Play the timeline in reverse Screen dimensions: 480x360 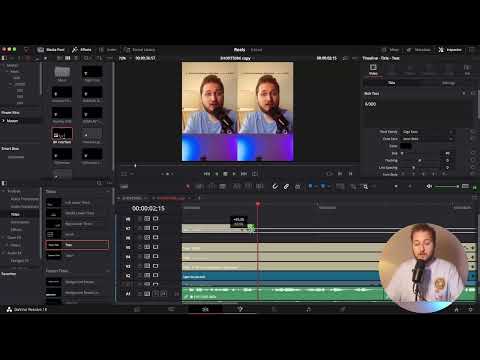pyautogui.click(x=217, y=174)
